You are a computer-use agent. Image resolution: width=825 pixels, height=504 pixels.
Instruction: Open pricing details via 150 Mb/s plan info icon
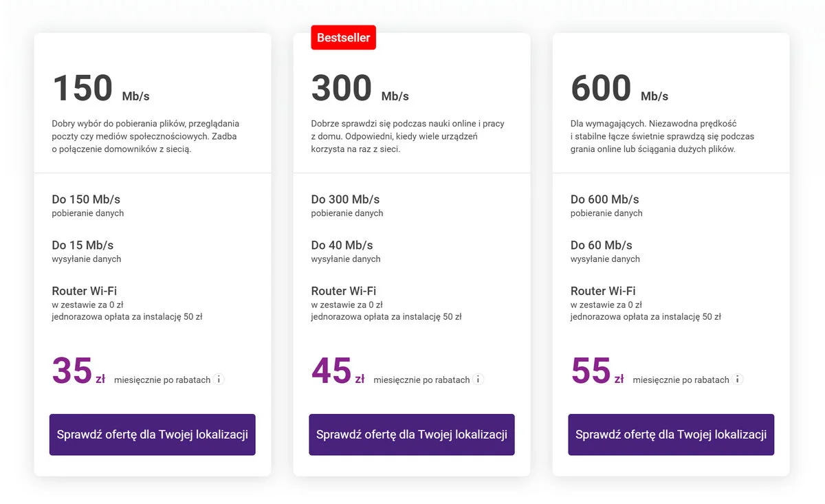(219, 379)
